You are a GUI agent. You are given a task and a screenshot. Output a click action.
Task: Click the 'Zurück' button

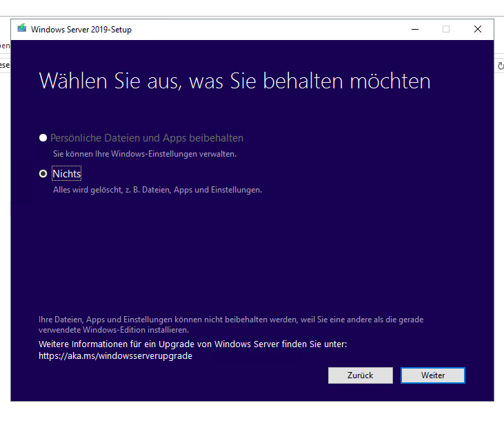[361, 375]
